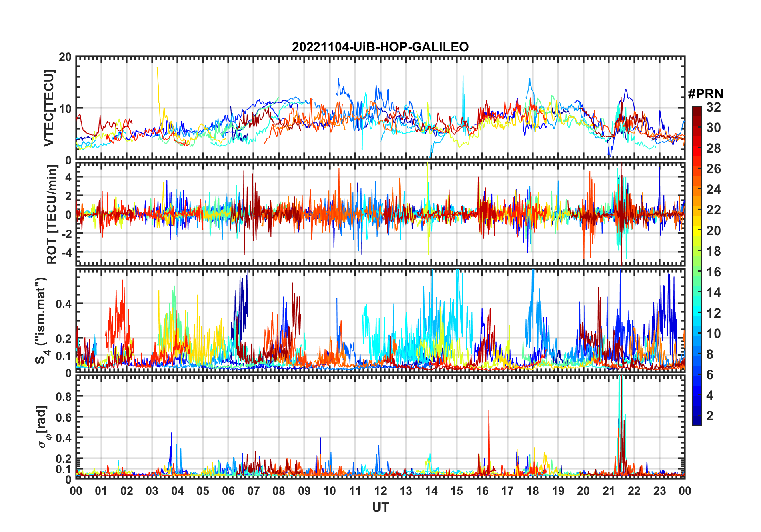Select PRN colorbar tick label 16

point(714,272)
